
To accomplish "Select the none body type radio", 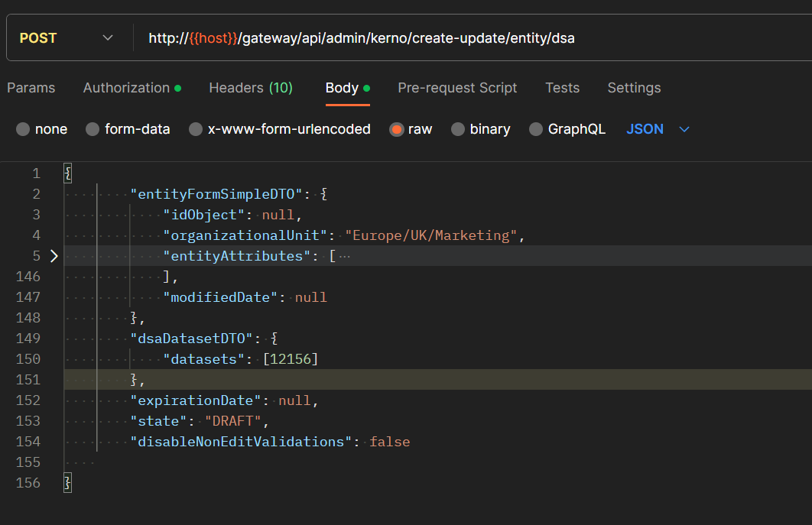I will (x=23, y=129).
